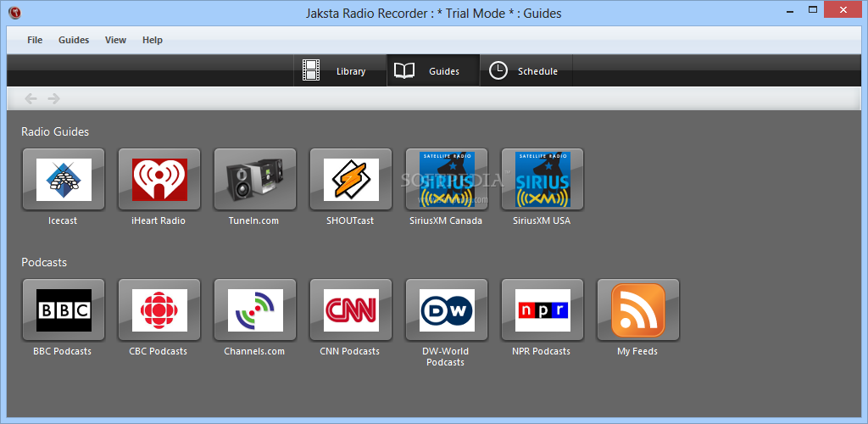Image resolution: width=868 pixels, height=424 pixels.
Task: Close the Jaksta Radio Recorder window
Action: tap(843, 9)
